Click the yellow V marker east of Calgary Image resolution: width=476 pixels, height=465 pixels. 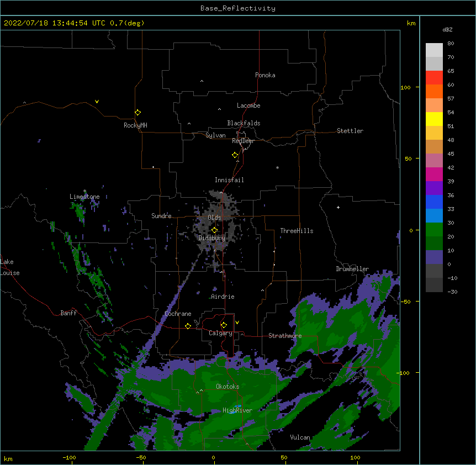[x=237, y=323]
